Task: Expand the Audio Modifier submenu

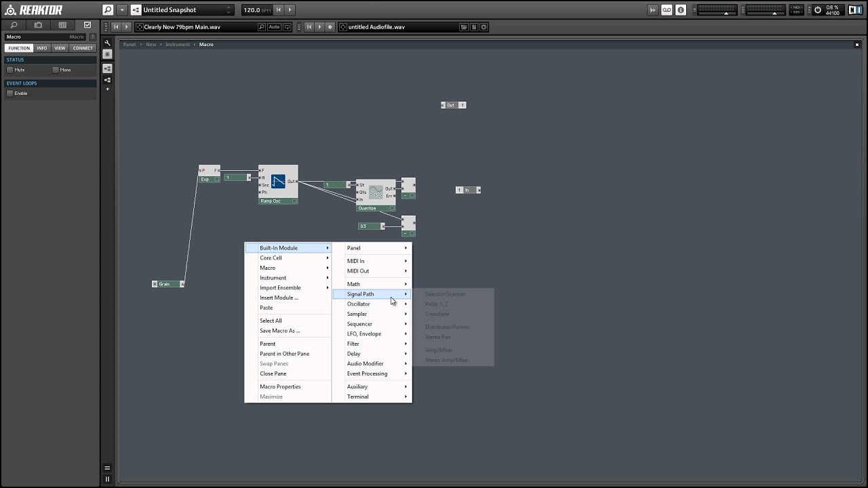Action: click(x=372, y=363)
